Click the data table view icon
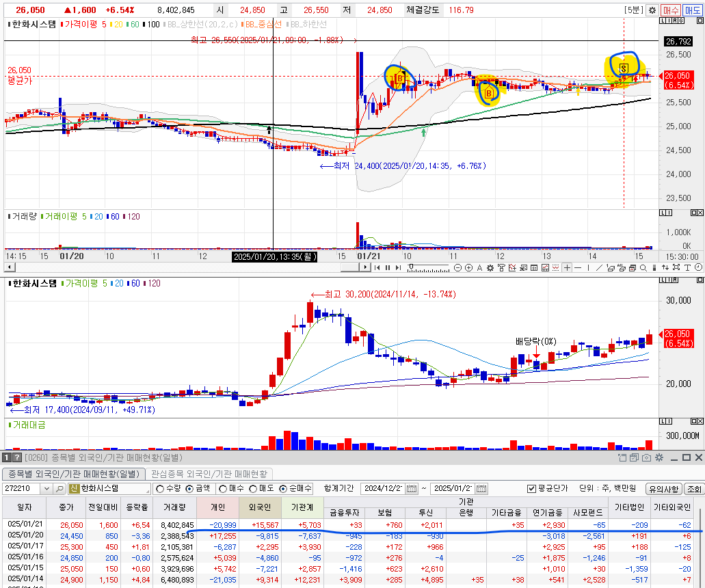The image size is (705, 588). (x=533, y=268)
